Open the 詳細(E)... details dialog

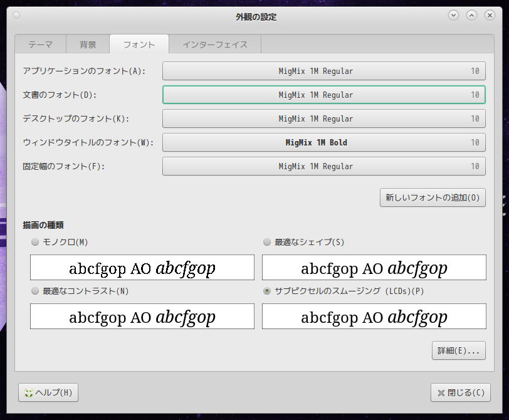[x=459, y=350]
